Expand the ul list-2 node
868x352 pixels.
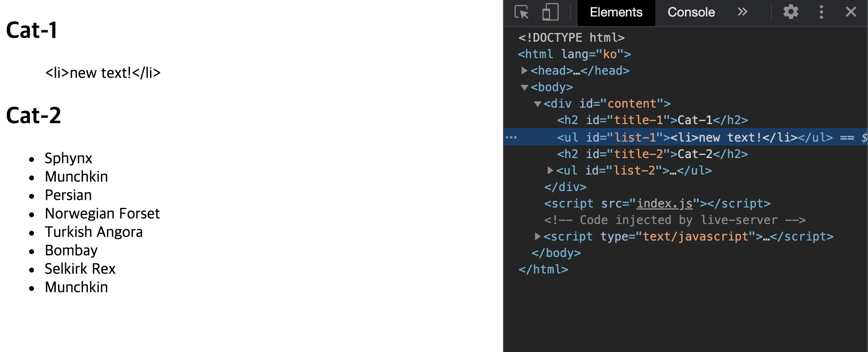[x=550, y=170]
